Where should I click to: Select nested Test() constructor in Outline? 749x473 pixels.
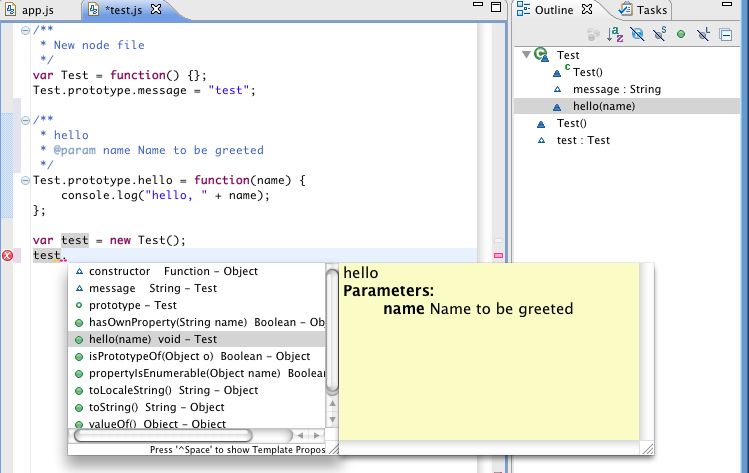[x=588, y=72]
